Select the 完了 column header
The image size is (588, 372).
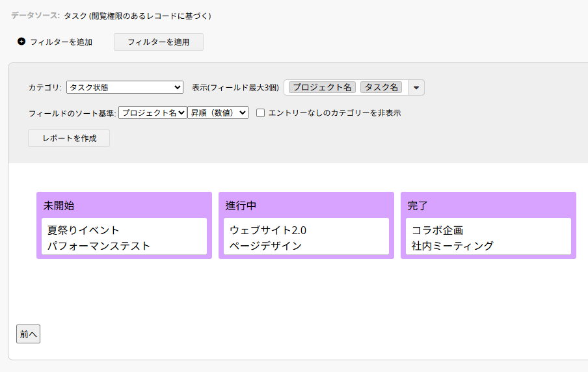click(x=418, y=206)
